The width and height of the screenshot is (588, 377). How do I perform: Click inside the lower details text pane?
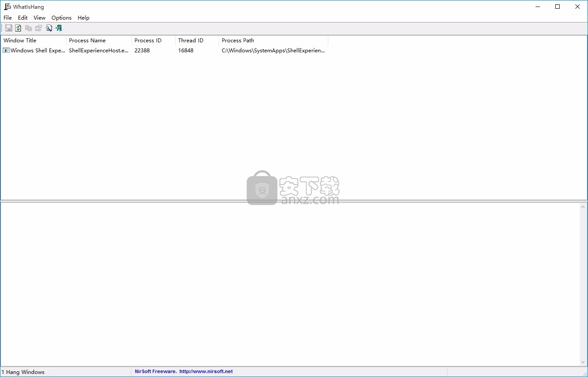click(290, 284)
